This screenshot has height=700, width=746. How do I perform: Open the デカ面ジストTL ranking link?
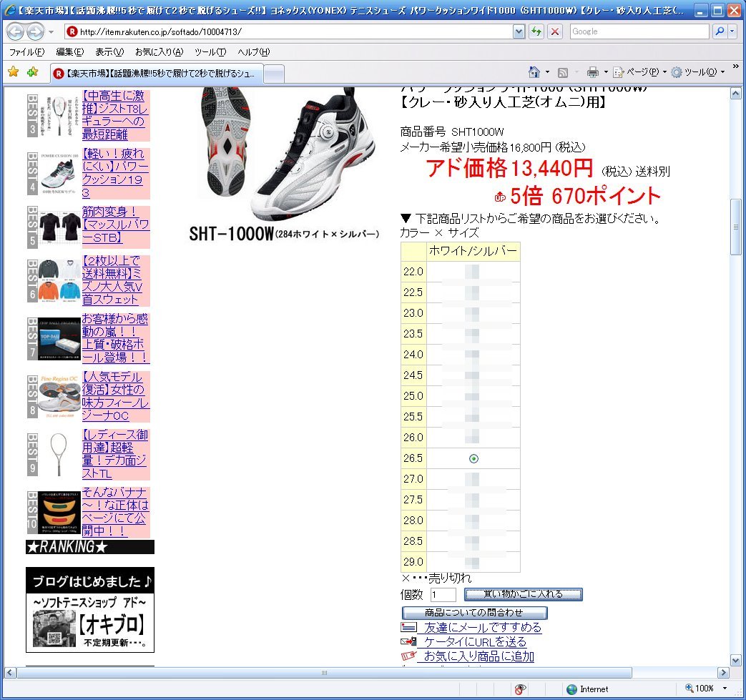click(x=114, y=454)
